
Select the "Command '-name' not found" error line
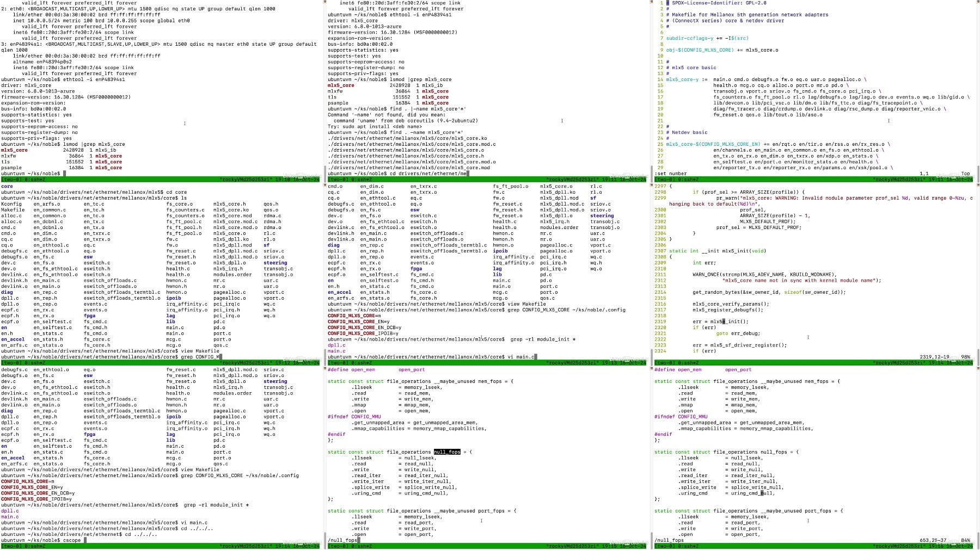(387, 115)
